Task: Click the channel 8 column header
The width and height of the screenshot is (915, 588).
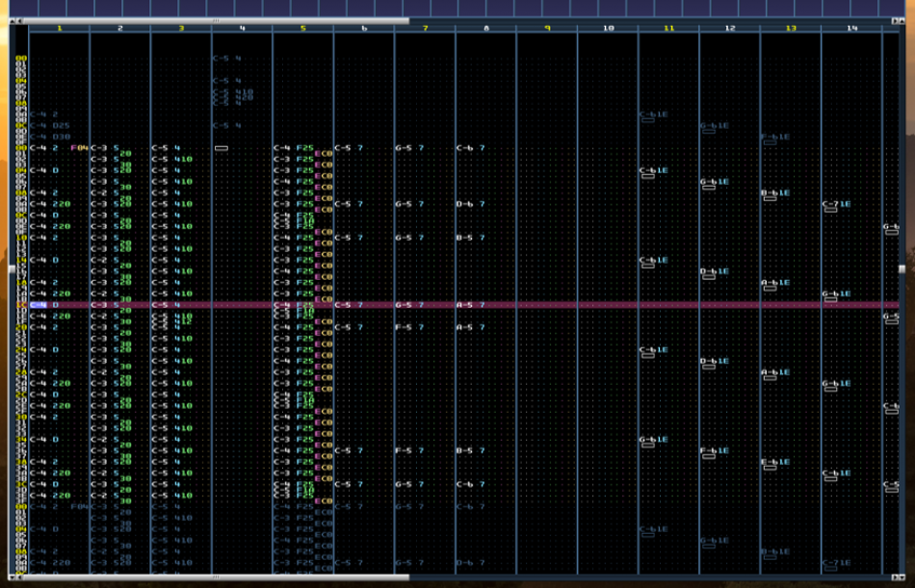Action: (485, 29)
